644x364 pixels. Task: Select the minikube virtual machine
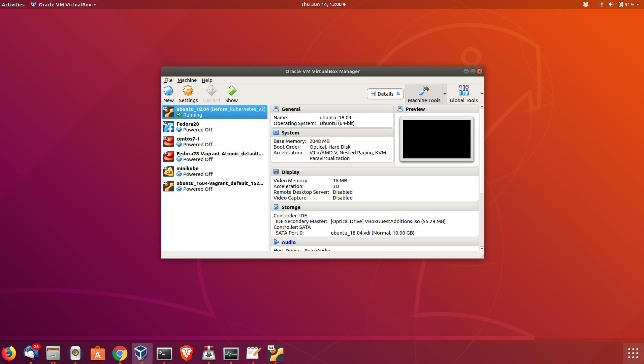coord(214,171)
